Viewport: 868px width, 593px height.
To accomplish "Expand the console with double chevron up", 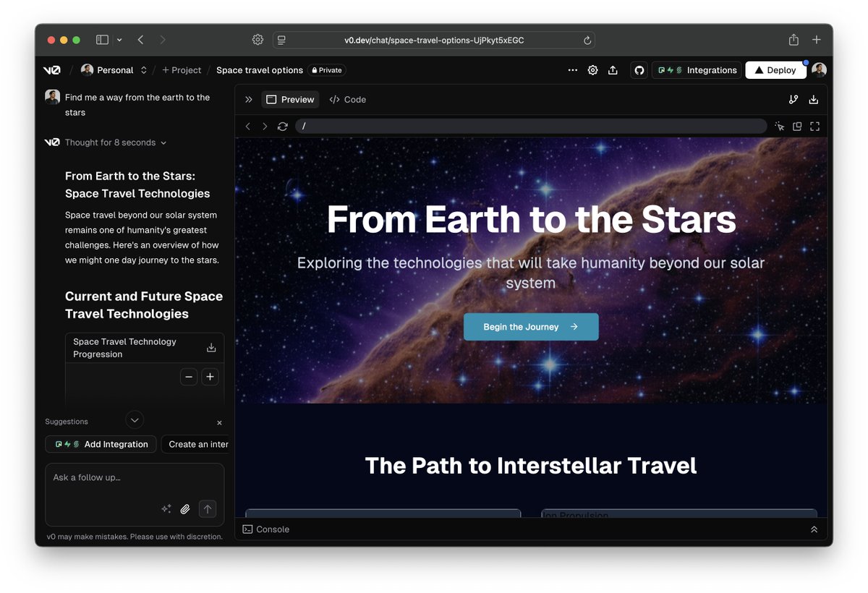I will coord(814,529).
